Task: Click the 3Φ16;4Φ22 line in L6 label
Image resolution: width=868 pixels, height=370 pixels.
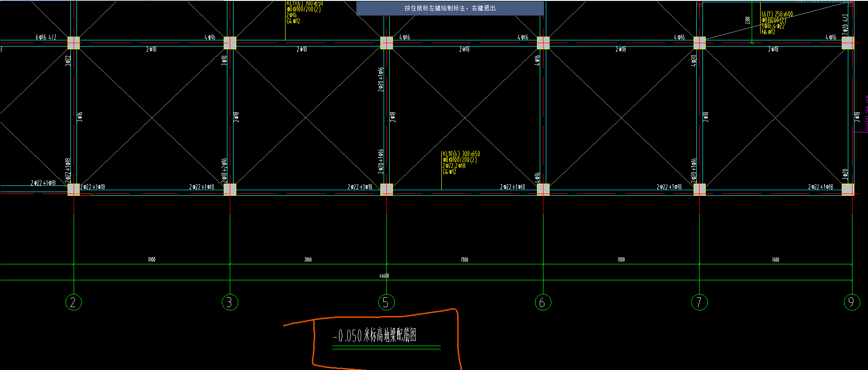Action: [773, 26]
